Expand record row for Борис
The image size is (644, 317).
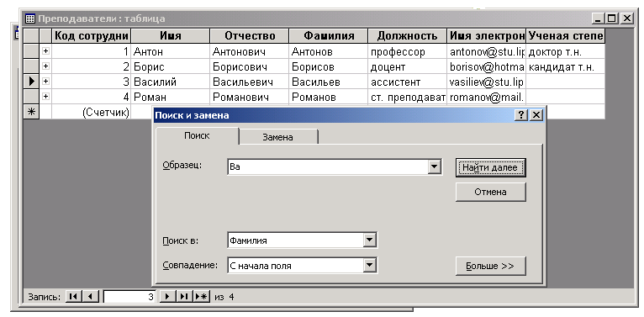click(x=45, y=66)
